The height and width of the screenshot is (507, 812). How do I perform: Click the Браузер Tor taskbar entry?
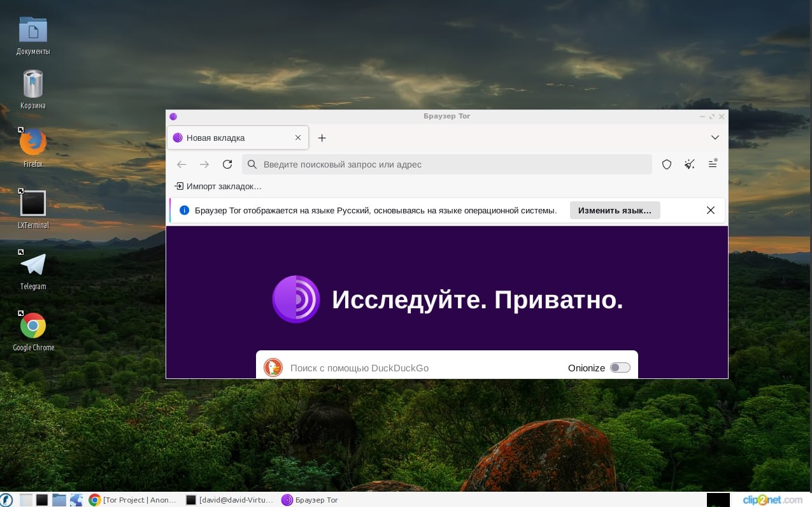click(x=310, y=500)
